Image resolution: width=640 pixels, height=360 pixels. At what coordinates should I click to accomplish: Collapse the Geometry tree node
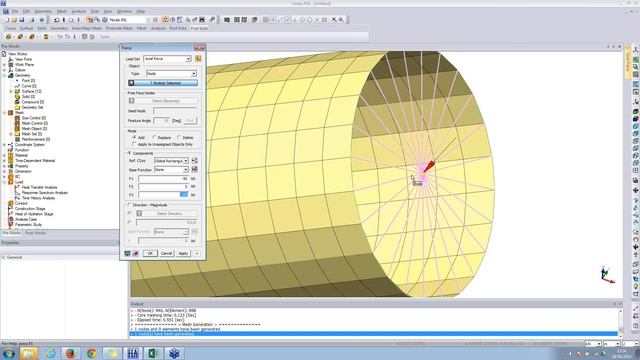pyautogui.click(x=4, y=76)
